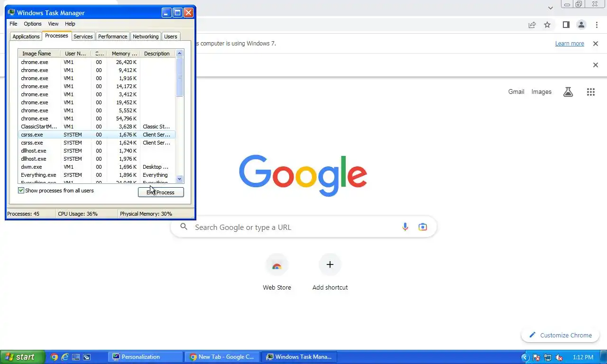Select the ClassicStartM... process row

coord(97,127)
